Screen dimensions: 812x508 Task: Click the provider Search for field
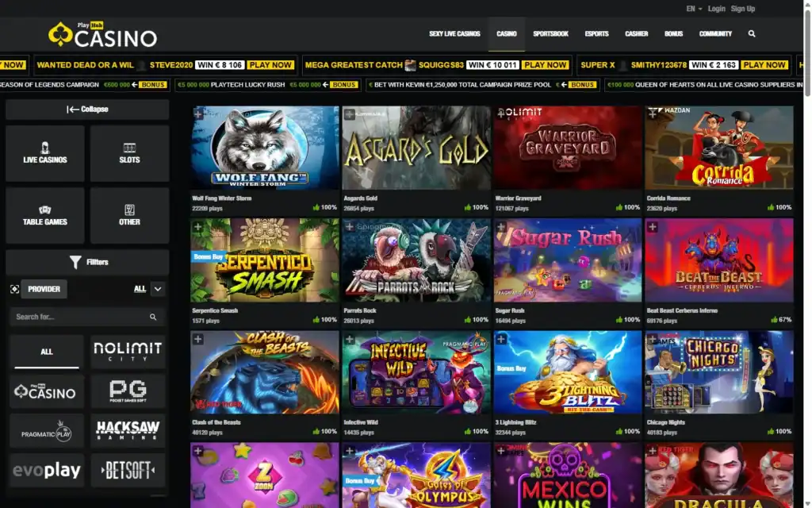pyautogui.click(x=87, y=317)
